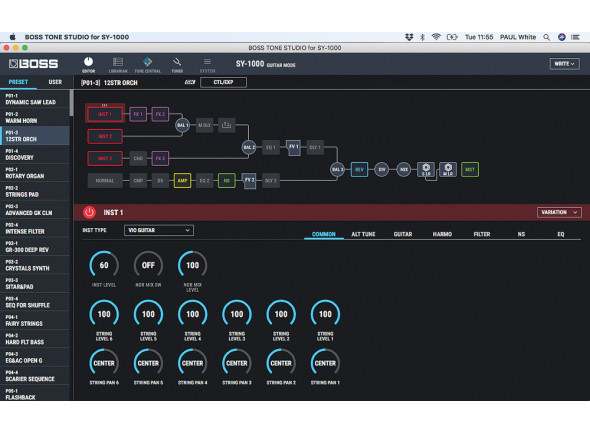The image size is (590, 434).
Task: Select the FX 3 effect block
Action: [160, 158]
